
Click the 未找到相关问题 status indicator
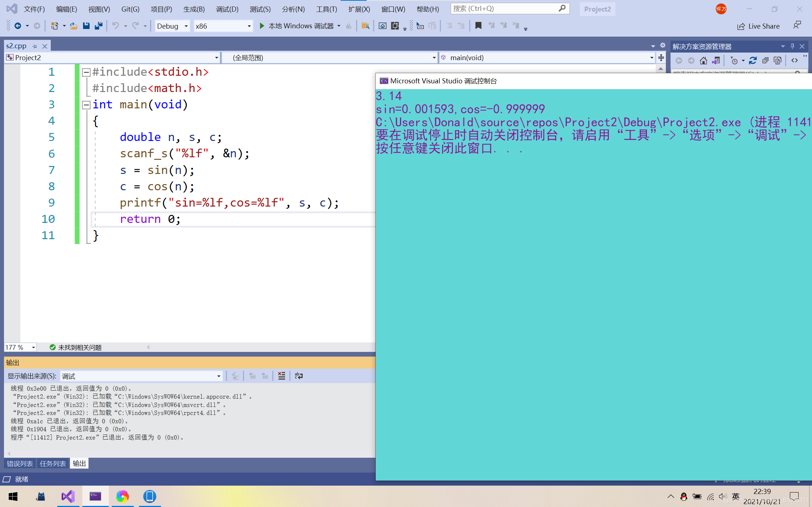point(75,347)
